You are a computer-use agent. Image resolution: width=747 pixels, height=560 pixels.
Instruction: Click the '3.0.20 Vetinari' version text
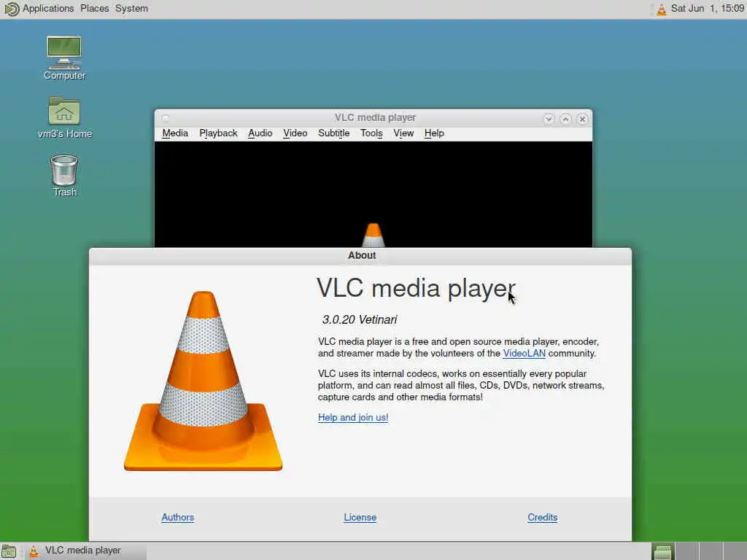(x=360, y=319)
